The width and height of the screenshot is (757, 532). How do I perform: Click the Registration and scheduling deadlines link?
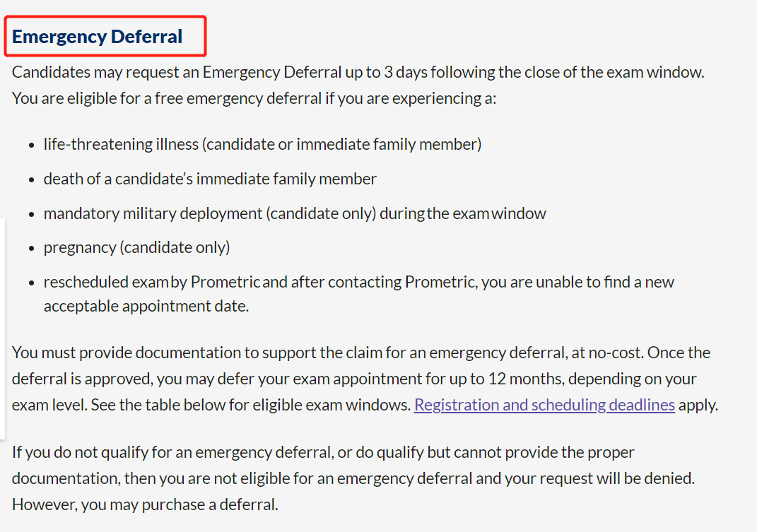click(x=544, y=405)
